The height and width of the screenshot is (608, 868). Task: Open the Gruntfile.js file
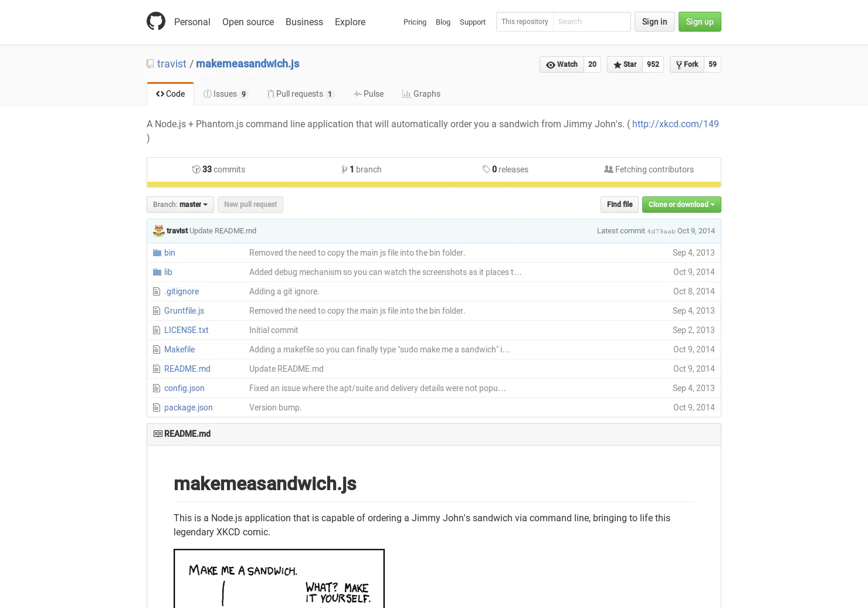(x=184, y=311)
